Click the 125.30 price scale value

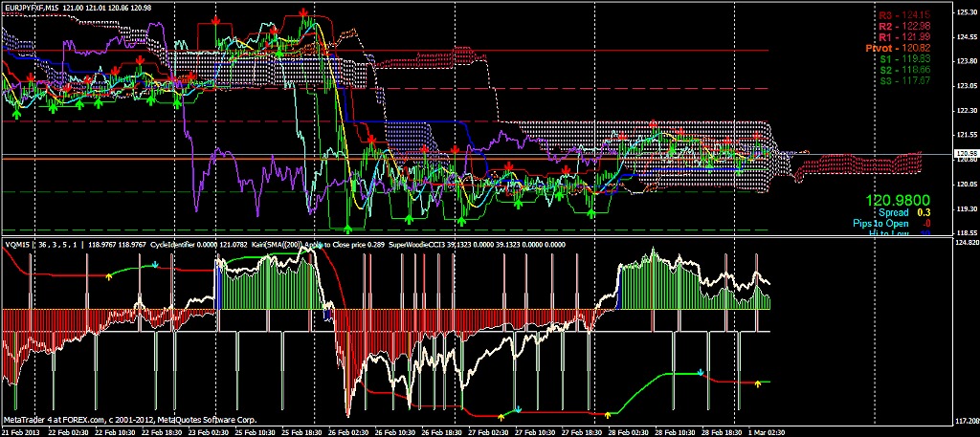[967, 11]
